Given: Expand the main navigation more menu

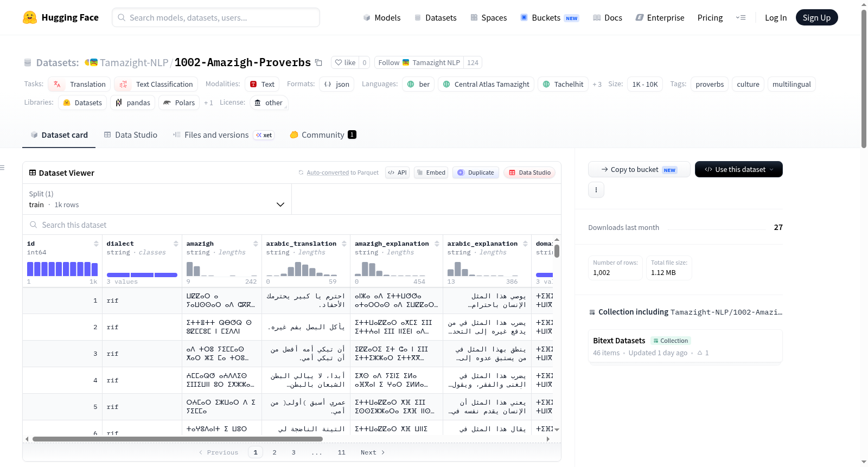Looking at the screenshot, I should tap(741, 17).
